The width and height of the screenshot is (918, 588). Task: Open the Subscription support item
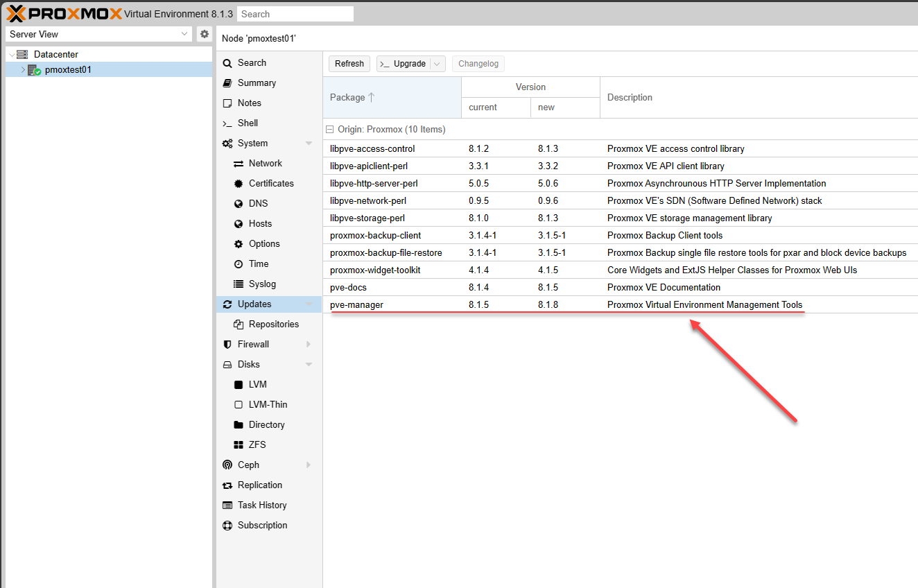pyautogui.click(x=261, y=525)
